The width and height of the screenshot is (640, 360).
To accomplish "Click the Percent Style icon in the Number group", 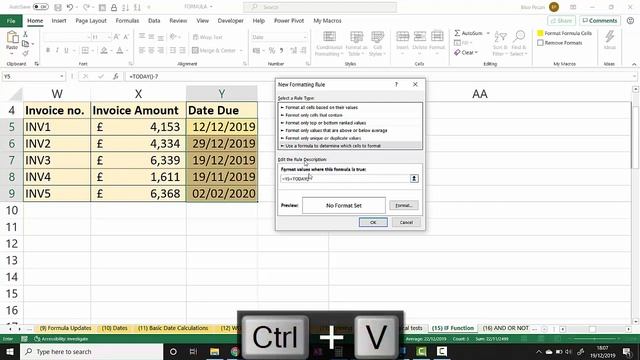I will 272,50.
